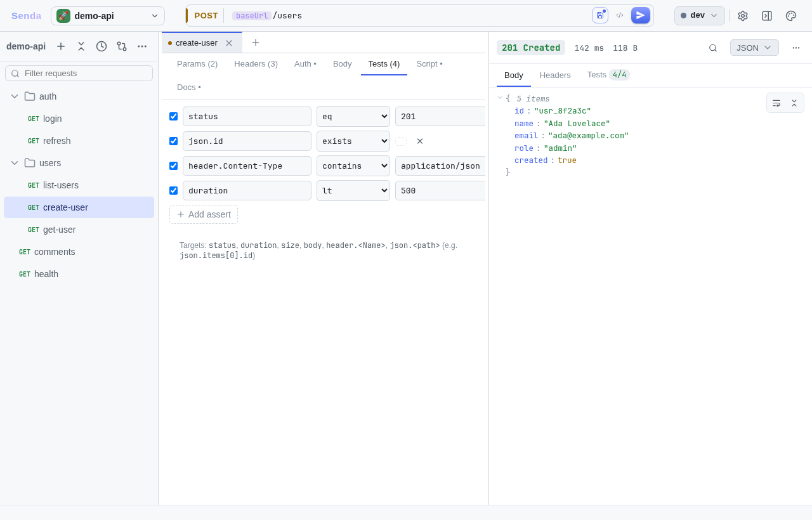View the response Tests 4/4 tab

point(608,75)
